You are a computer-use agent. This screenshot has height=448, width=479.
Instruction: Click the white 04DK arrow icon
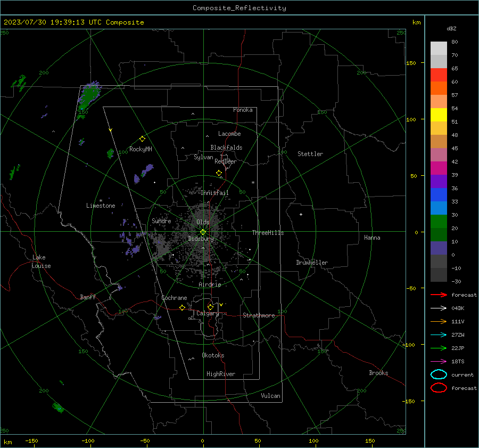(x=439, y=308)
